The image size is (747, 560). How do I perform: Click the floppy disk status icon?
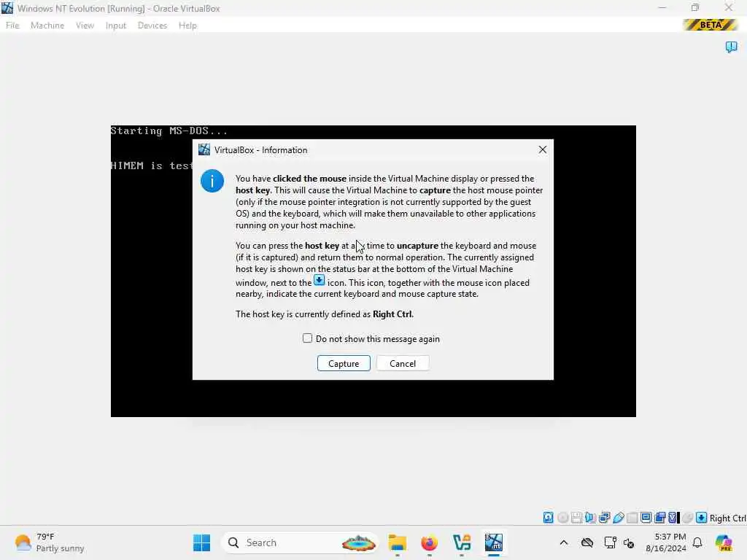tap(576, 518)
